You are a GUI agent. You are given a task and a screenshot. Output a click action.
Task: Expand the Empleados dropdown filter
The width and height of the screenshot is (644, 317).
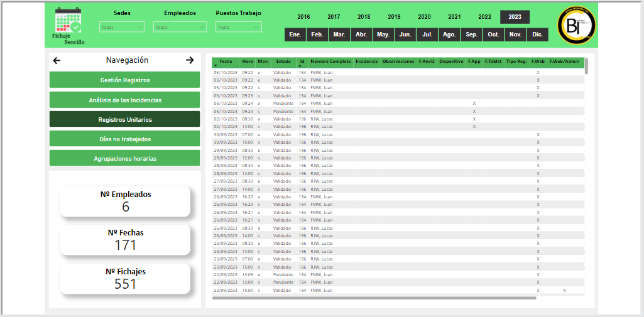(x=180, y=27)
